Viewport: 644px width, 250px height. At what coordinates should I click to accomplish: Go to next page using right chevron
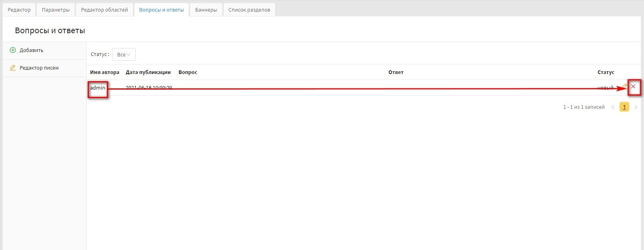[x=636, y=107]
